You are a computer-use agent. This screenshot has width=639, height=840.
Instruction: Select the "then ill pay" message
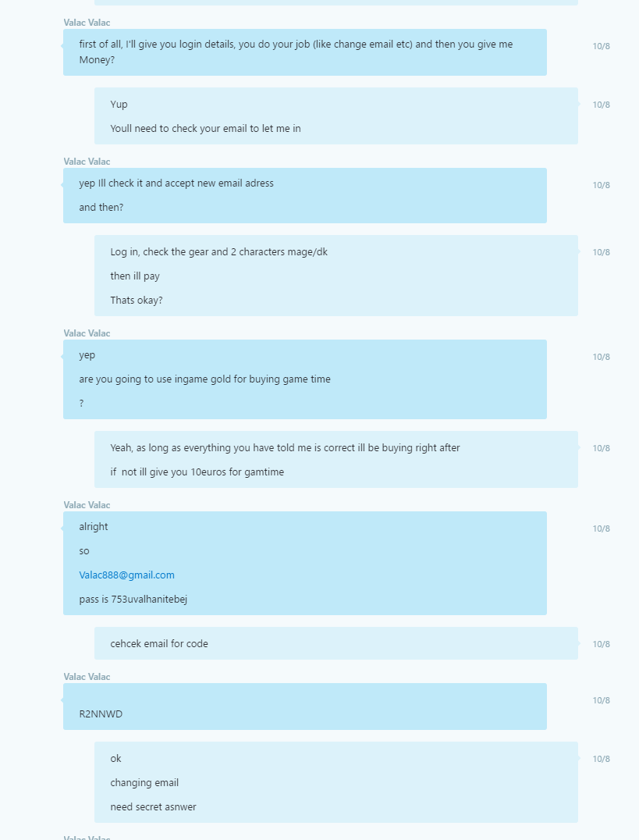(135, 276)
